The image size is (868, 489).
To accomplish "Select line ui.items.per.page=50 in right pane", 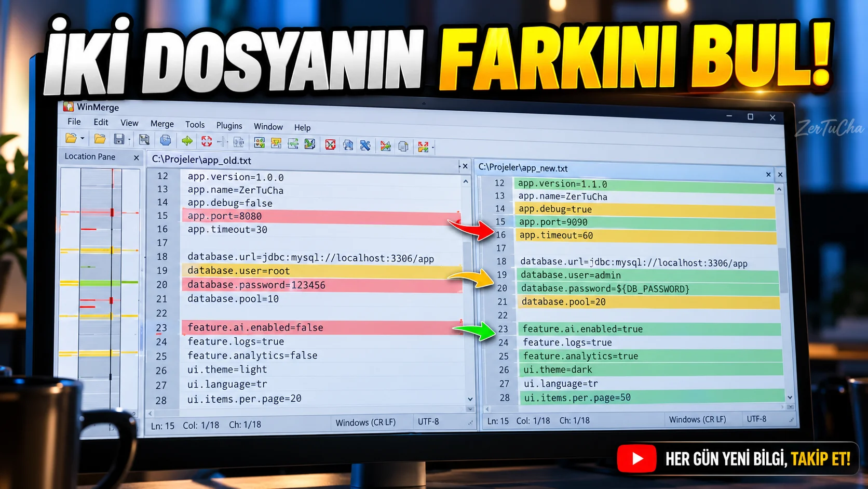I will tap(652, 398).
